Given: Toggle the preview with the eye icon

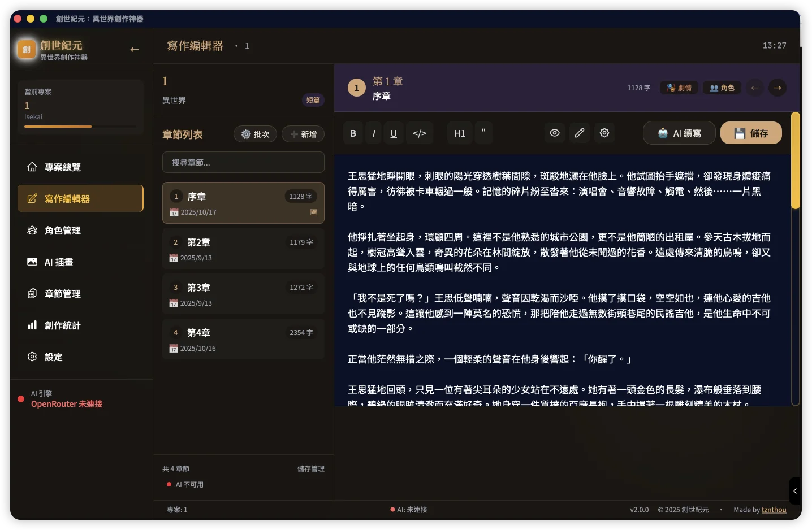Looking at the screenshot, I should 554,133.
